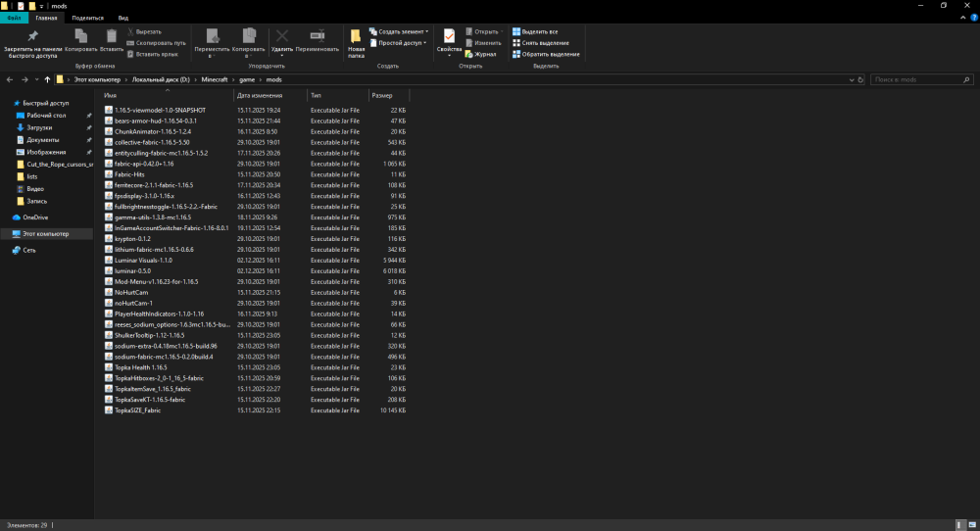This screenshot has width=980, height=531.
Task: Click jar icon of ShulkerTooltip-1.12-1.16.5
Action: pyautogui.click(x=109, y=335)
